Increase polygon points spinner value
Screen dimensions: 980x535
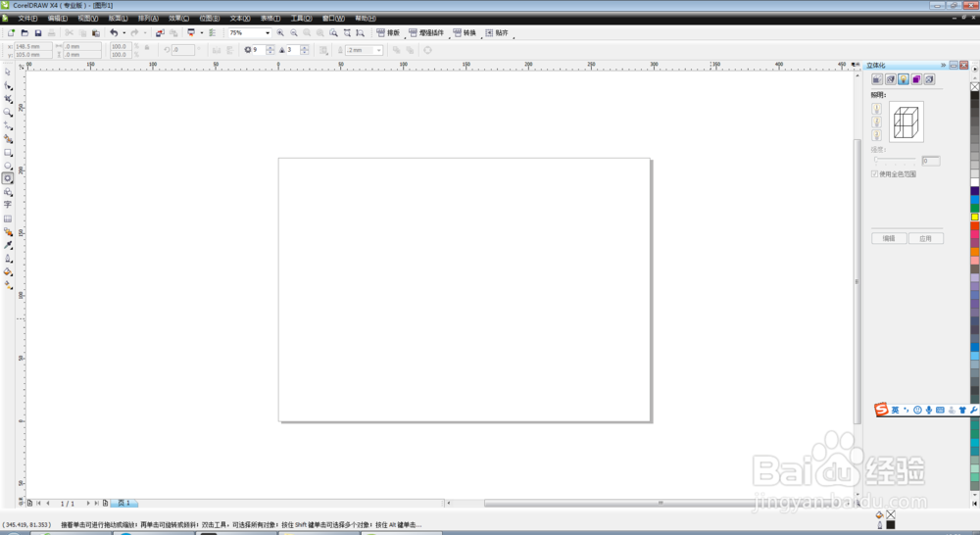[x=270, y=47]
